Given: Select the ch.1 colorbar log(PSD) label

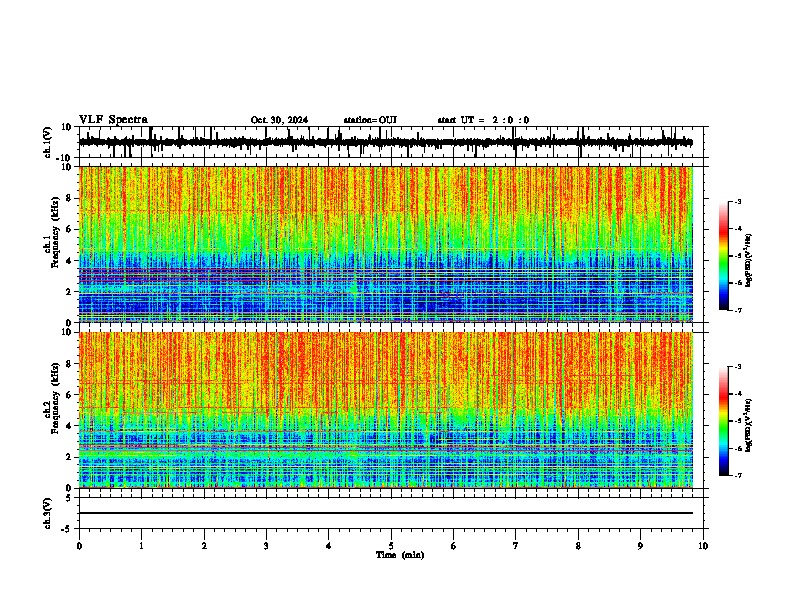Looking at the screenshot, I should point(749,261).
